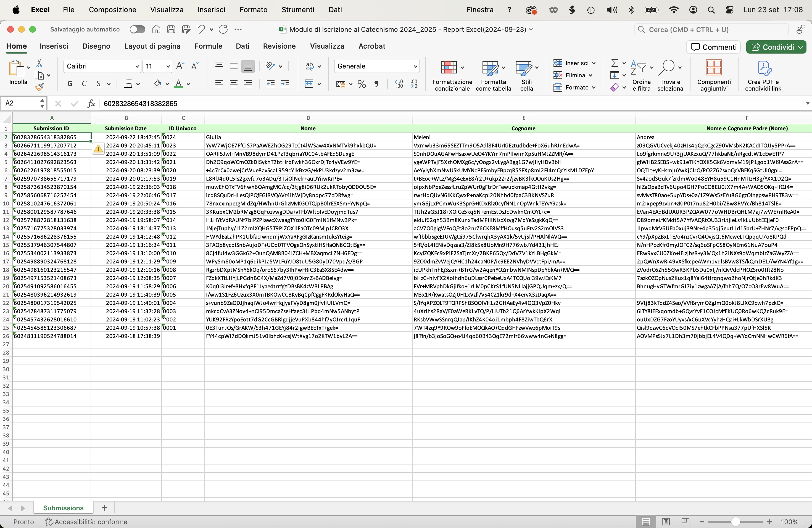Viewport: 812px width, 528px height.
Task: Decrease decimals using the toolbar icon
Action: 413,84
